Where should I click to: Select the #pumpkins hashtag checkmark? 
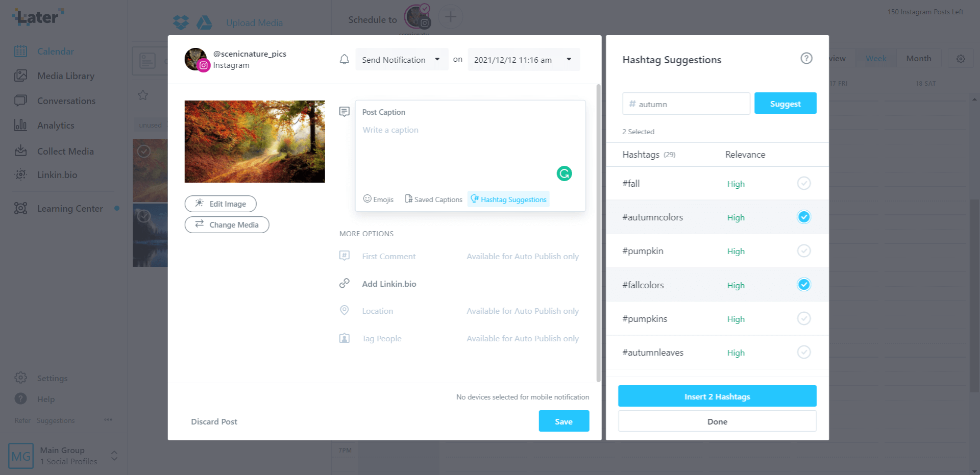pyautogui.click(x=804, y=318)
